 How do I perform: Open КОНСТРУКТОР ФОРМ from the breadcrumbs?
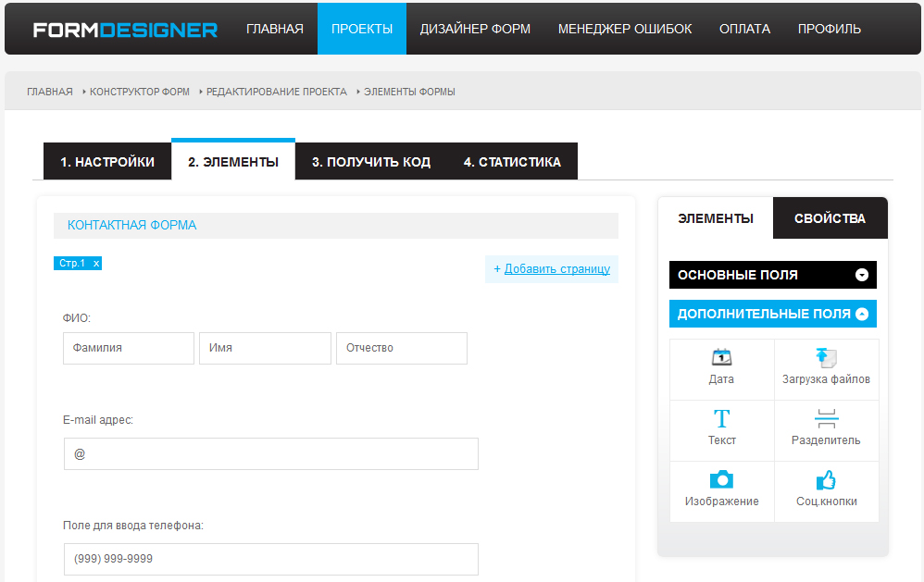136,92
